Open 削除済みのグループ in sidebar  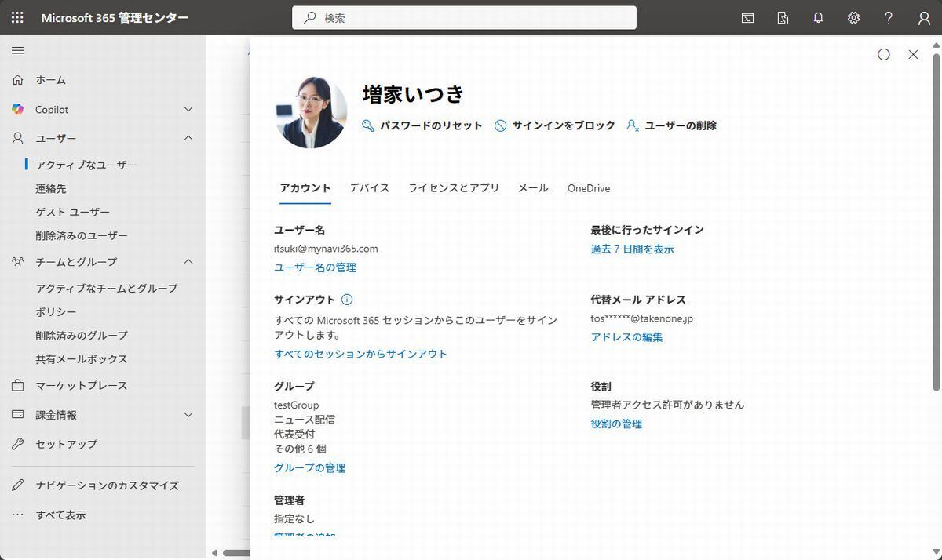point(82,335)
